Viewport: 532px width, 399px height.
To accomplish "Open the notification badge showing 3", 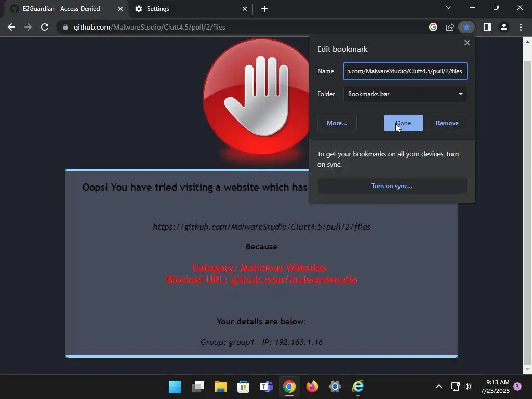I will click(x=517, y=387).
